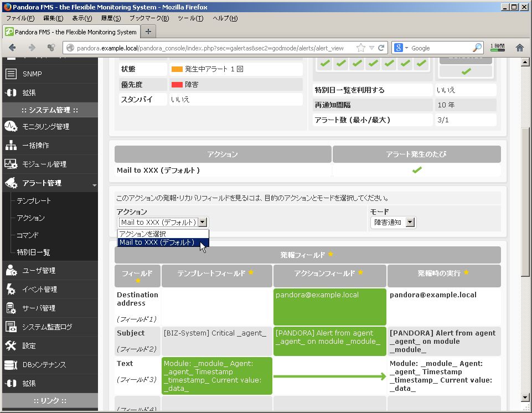Focus the address bar URL field
This screenshot has height=413, width=532.
pos(210,48)
